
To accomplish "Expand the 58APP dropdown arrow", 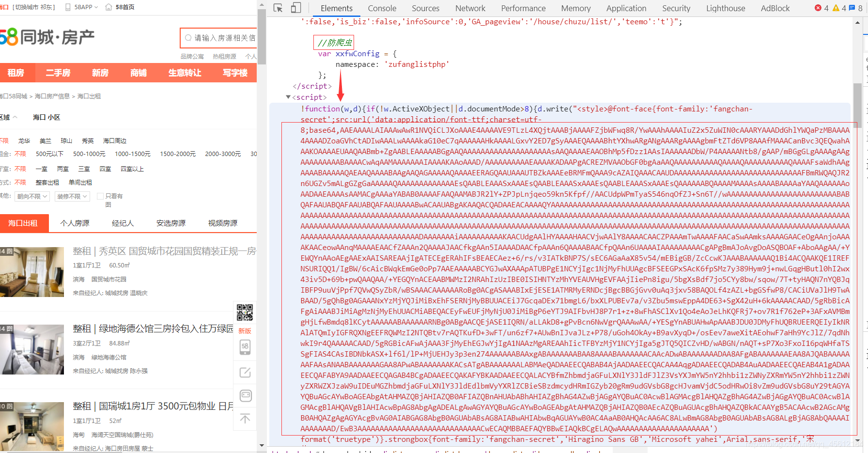I will [x=96, y=7].
